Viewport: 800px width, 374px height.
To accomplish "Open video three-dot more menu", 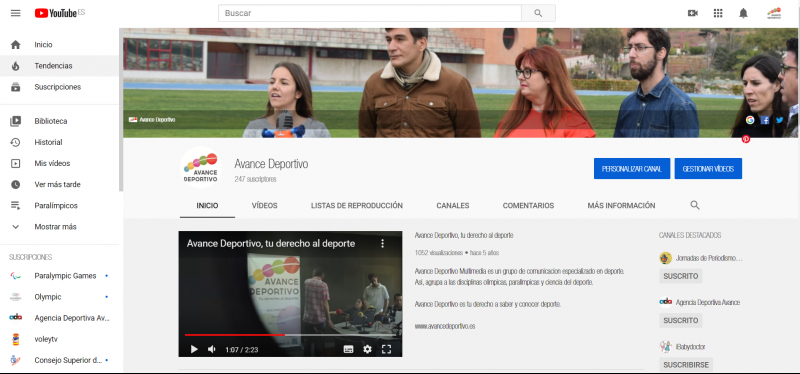I will [383, 243].
